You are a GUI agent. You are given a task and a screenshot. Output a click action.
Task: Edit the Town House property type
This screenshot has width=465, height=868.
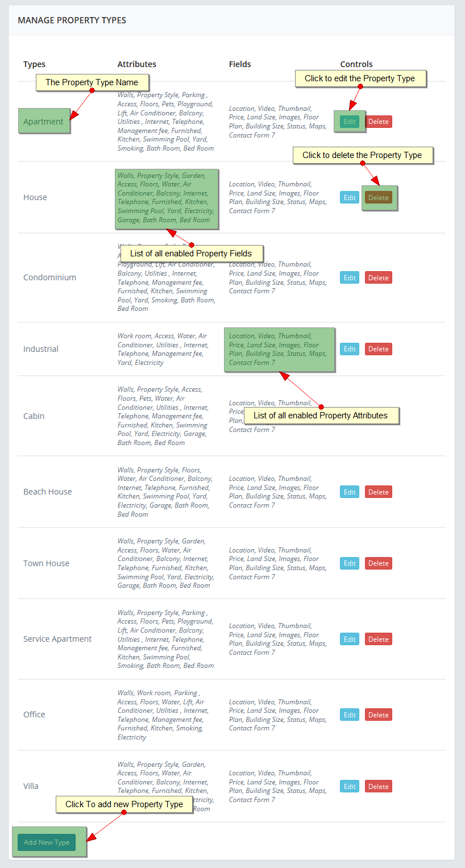(x=350, y=563)
